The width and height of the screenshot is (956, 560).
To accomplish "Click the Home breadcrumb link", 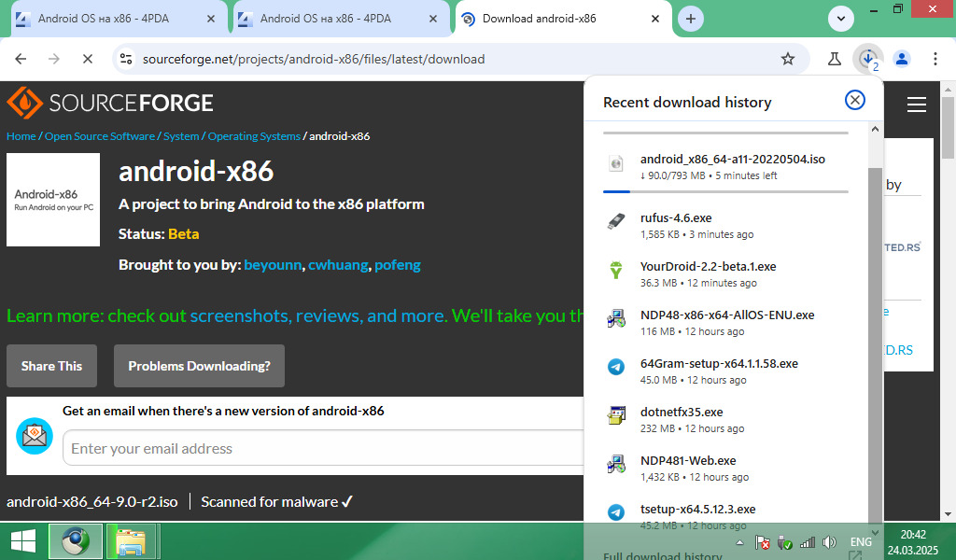I will pos(21,136).
